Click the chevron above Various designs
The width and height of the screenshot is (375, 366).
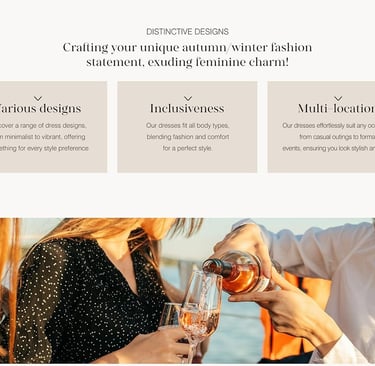(x=38, y=98)
